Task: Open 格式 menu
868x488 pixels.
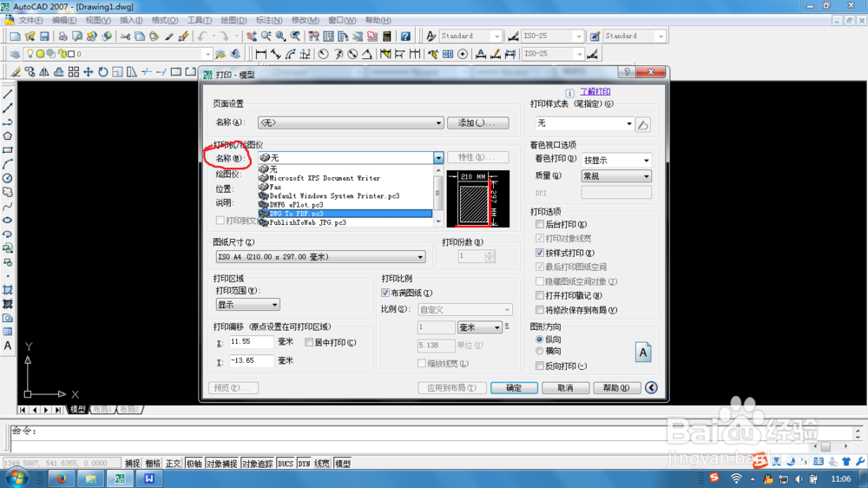Action: pyautogui.click(x=165, y=21)
